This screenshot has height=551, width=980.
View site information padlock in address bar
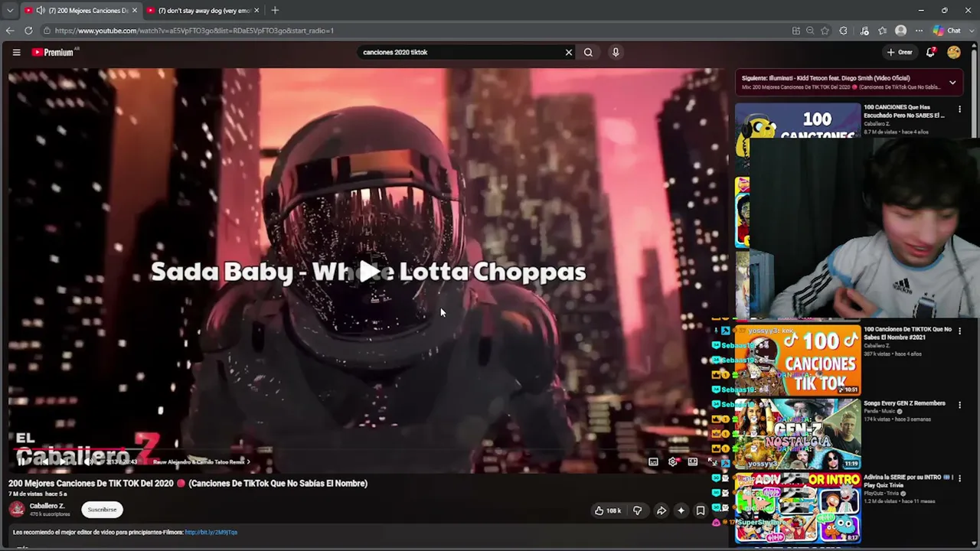click(47, 31)
